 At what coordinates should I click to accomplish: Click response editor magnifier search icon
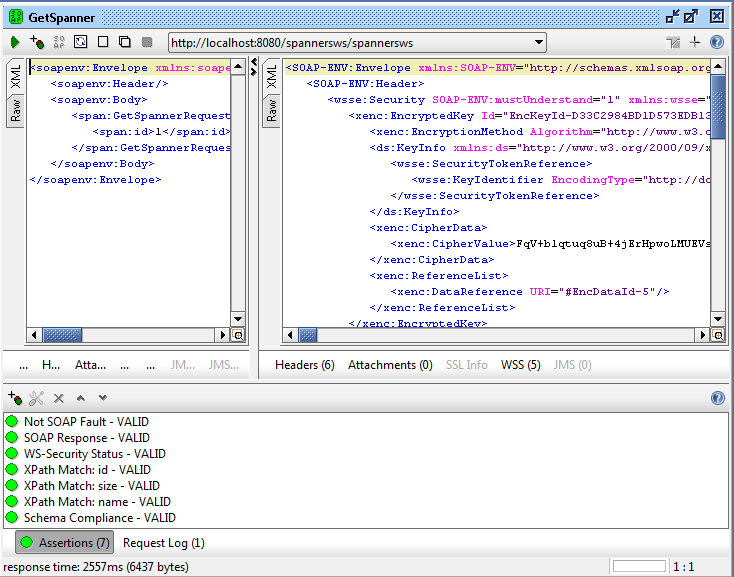[718, 335]
